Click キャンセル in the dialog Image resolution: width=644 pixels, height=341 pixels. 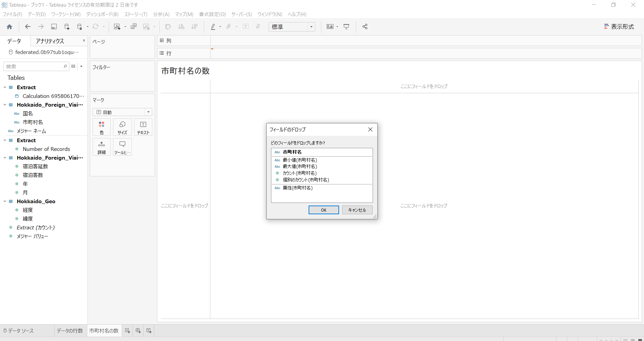(x=357, y=210)
